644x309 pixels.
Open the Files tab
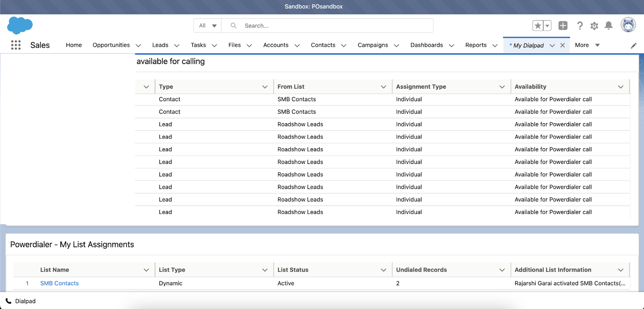tap(235, 45)
